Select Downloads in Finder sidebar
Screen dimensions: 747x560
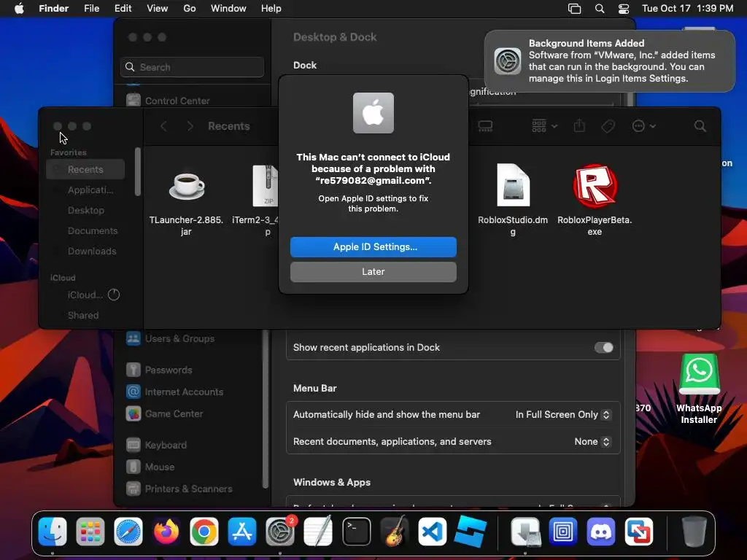coord(85,252)
